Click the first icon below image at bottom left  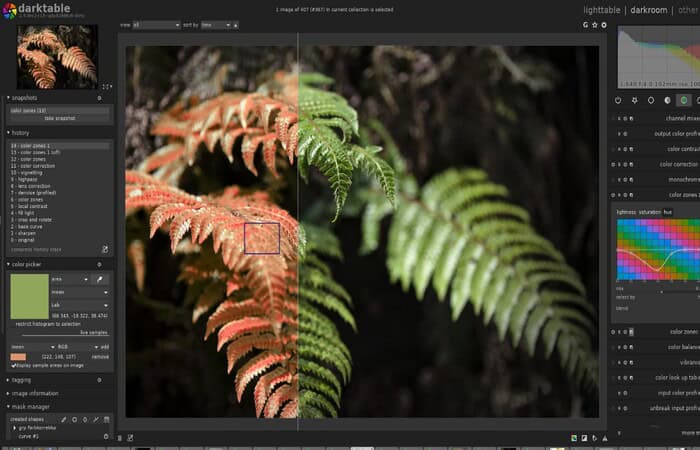[x=120, y=438]
